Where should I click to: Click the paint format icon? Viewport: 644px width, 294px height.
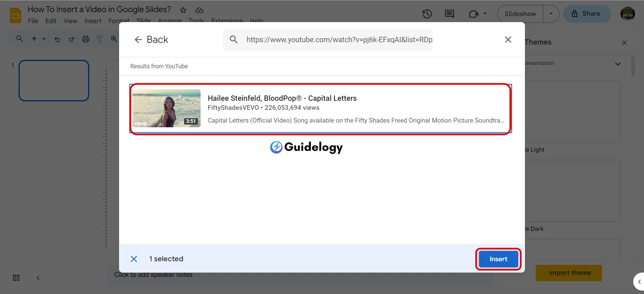pos(100,39)
